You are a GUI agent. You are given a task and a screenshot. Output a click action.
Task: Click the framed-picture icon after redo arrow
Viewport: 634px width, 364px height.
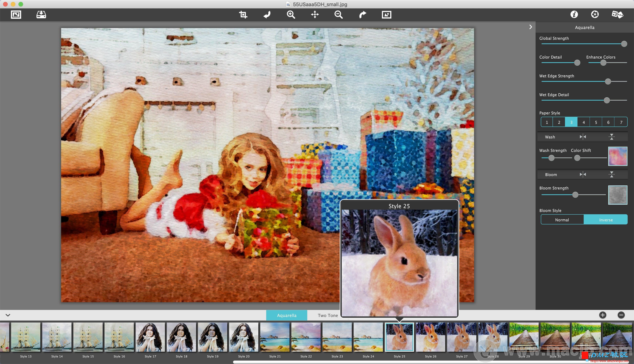click(x=386, y=15)
